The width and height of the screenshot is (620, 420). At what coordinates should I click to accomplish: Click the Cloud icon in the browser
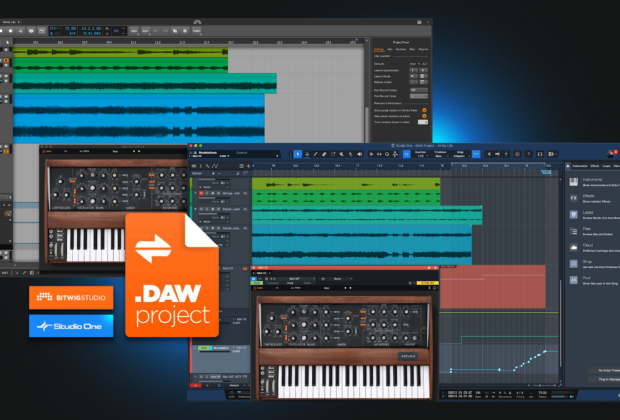pyautogui.click(x=574, y=247)
